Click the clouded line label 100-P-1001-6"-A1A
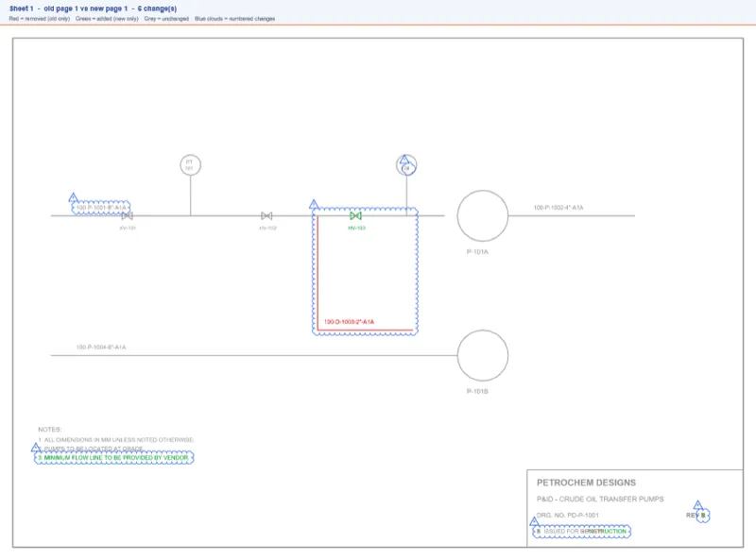The image size is (756, 560). pos(101,208)
